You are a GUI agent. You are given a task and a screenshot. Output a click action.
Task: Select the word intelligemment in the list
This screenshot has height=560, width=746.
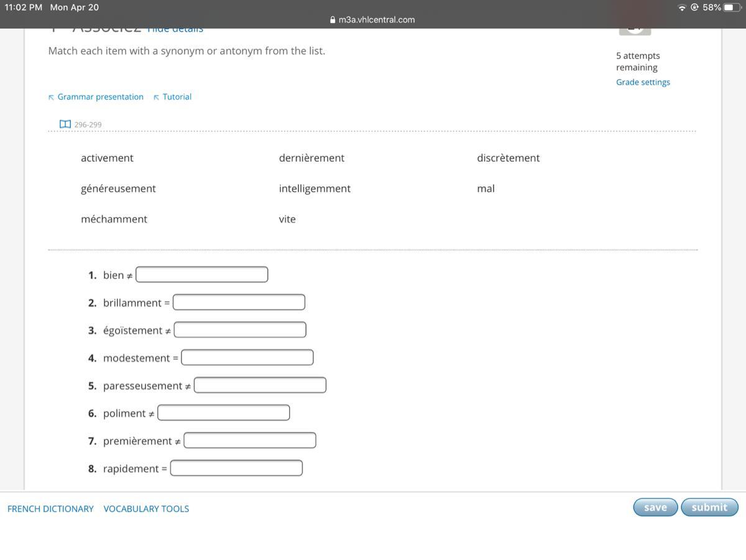pyautogui.click(x=315, y=188)
